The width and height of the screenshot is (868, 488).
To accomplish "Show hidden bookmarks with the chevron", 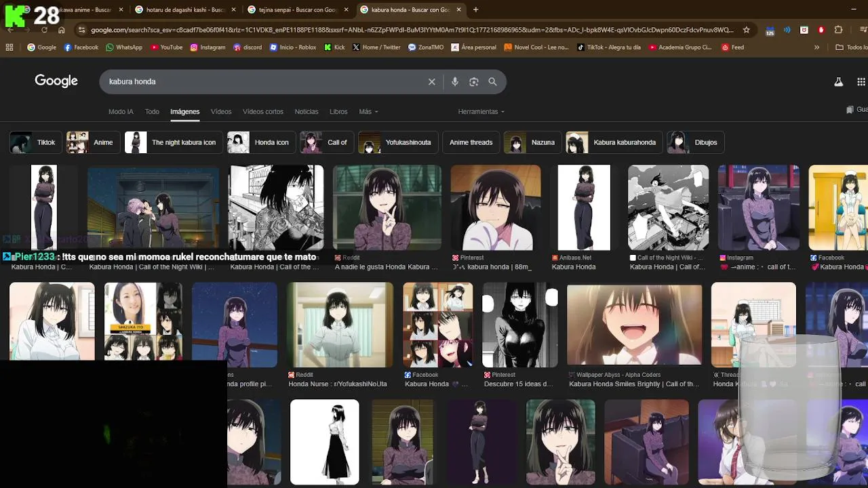I will click(816, 47).
